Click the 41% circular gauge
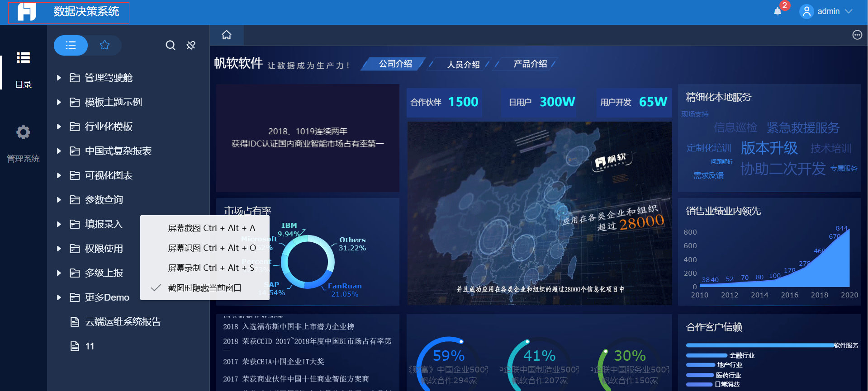This screenshot has width=868, height=391. 539,363
